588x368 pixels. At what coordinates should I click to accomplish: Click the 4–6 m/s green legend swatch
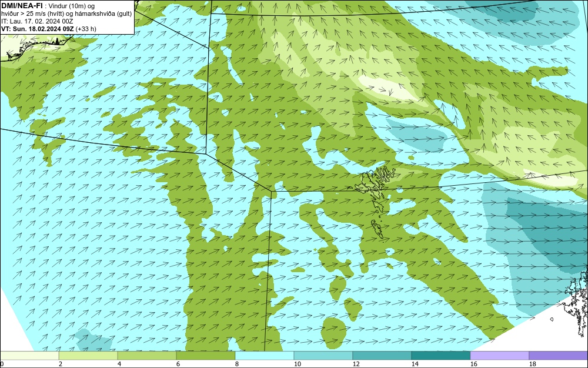[x=147, y=355]
